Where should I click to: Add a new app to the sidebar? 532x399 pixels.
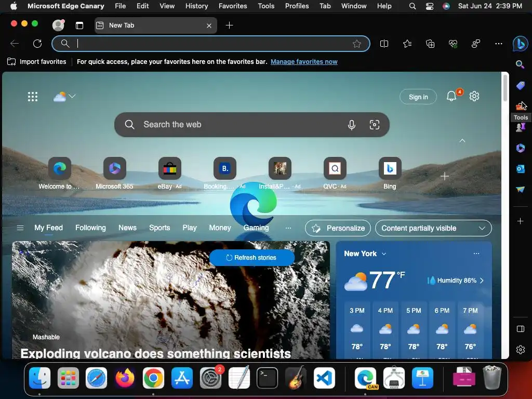[x=520, y=221]
